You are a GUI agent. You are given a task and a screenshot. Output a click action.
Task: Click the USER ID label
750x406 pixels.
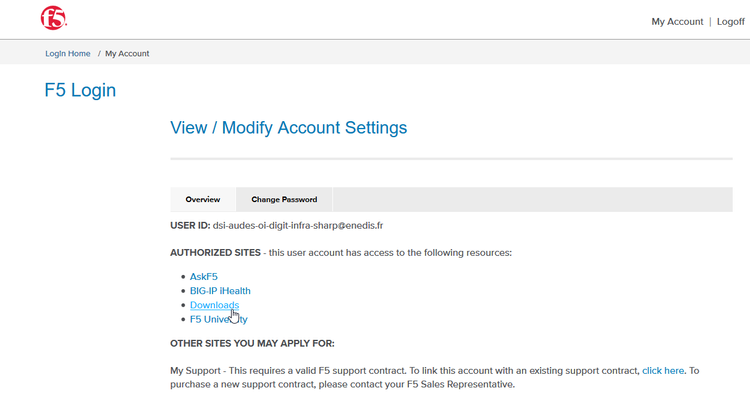coord(190,226)
